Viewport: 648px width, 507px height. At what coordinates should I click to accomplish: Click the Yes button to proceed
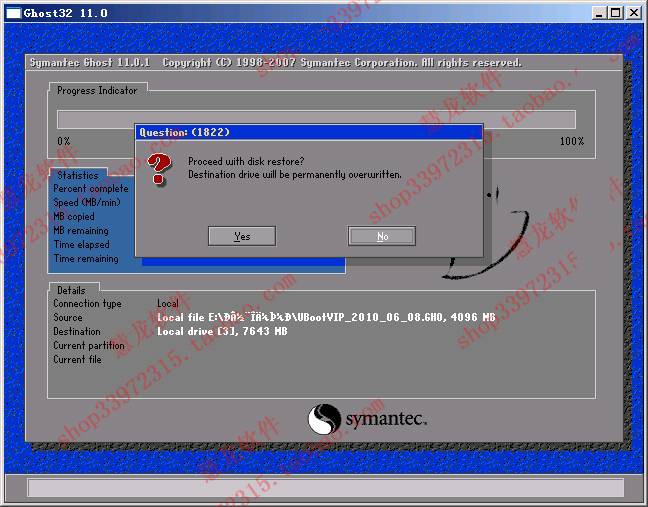click(241, 236)
